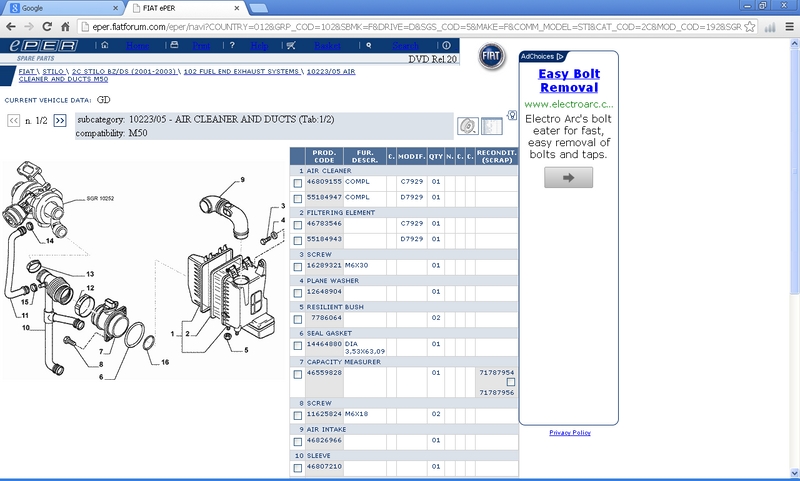Open the Help menu item

coord(259,46)
